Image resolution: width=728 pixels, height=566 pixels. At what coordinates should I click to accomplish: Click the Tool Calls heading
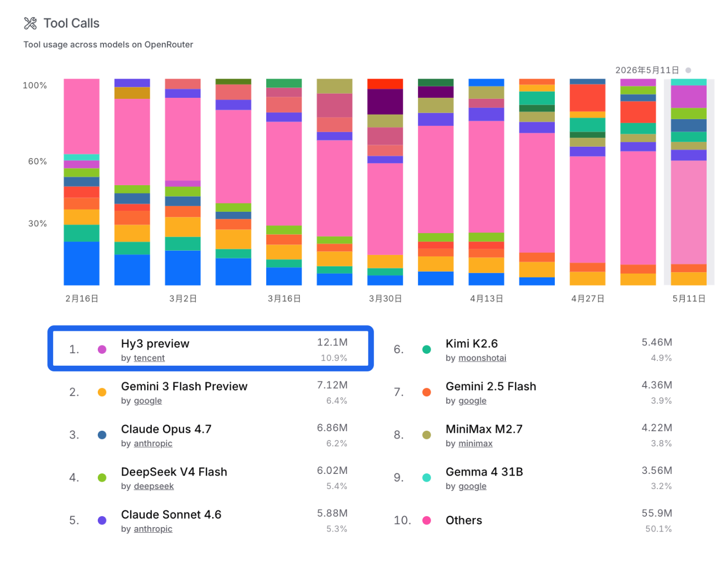tap(71, 23)
